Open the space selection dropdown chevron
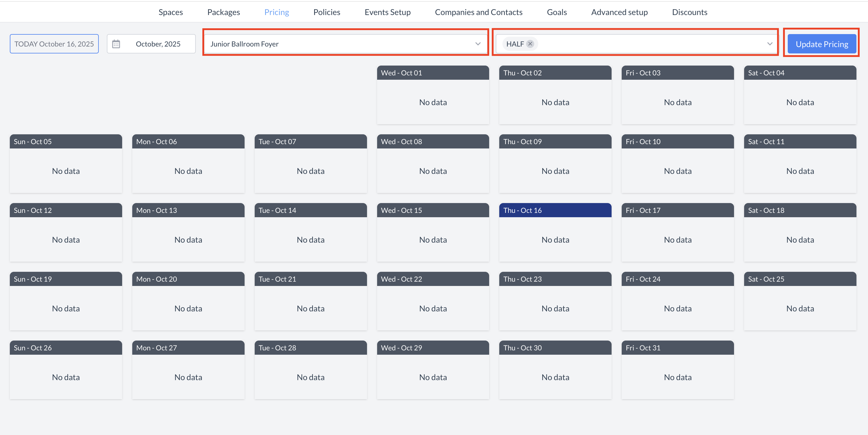This screenshot has width=868, height=435. 478,43
